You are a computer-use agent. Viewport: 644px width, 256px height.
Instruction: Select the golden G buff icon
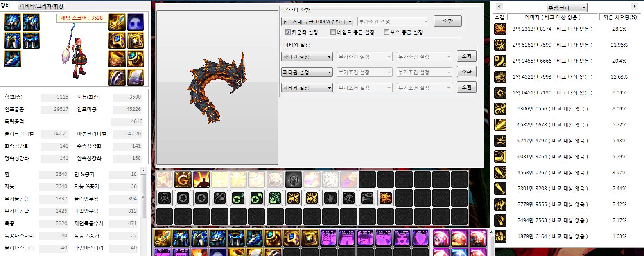coord(183,180)
